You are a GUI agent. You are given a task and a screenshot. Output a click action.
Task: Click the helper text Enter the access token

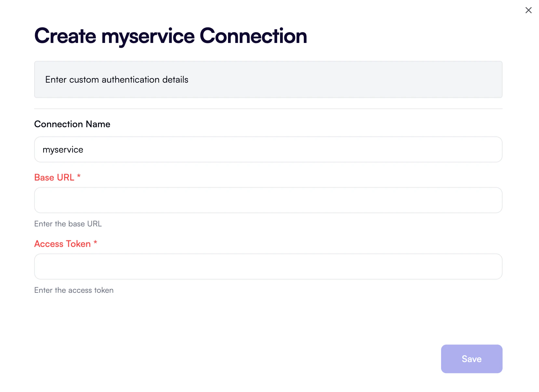[74, 290]
